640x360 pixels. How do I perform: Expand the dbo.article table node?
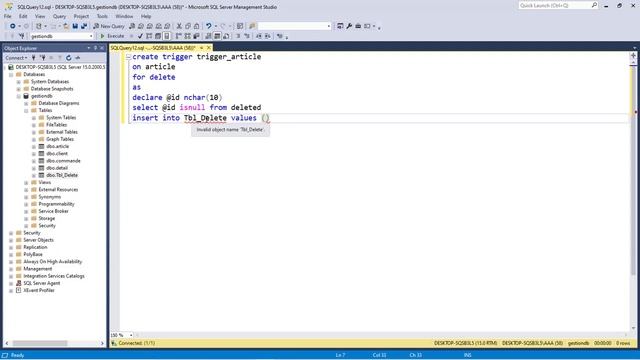pos(34,147)
